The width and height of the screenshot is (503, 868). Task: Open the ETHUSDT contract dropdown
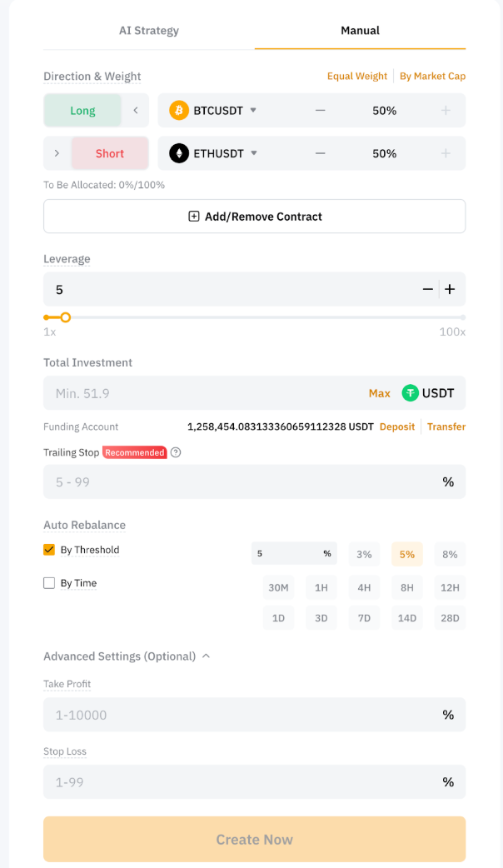[253, 153]
